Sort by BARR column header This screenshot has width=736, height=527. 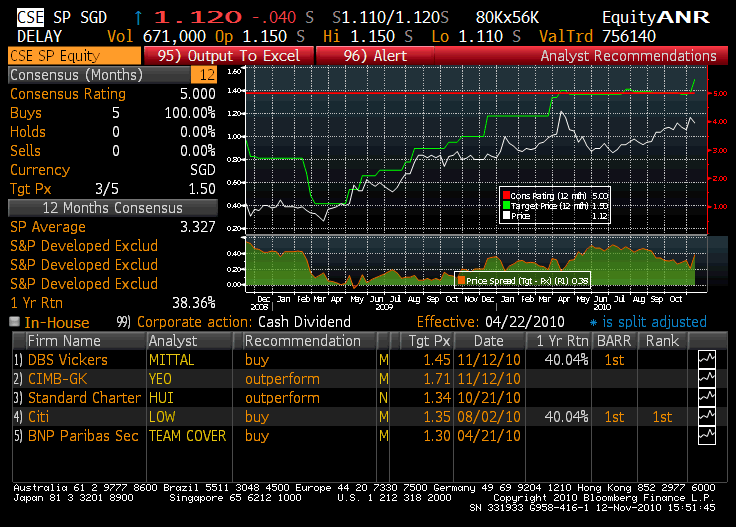click(614, 341)
